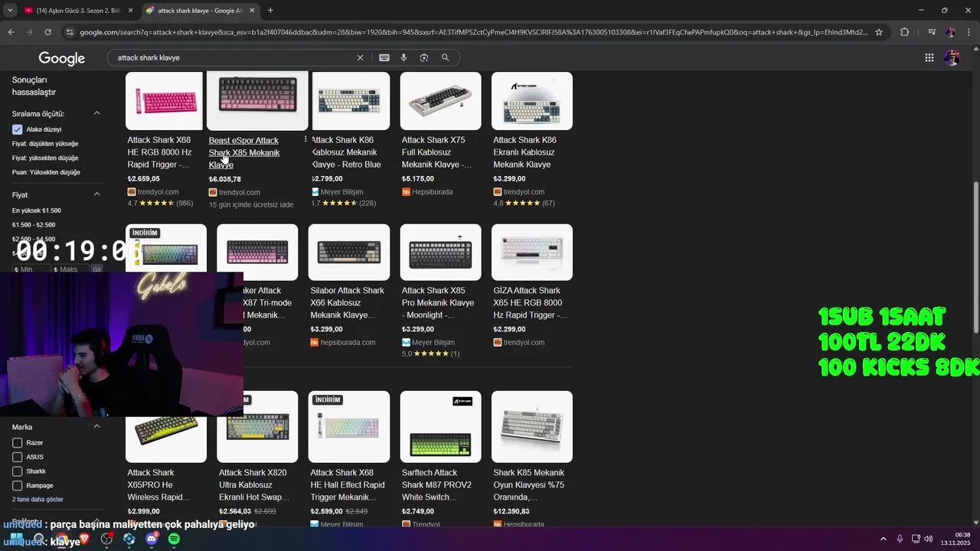Bookmark this page with the star icon
The height and width of the screenshot is (551, 980).
879,32
